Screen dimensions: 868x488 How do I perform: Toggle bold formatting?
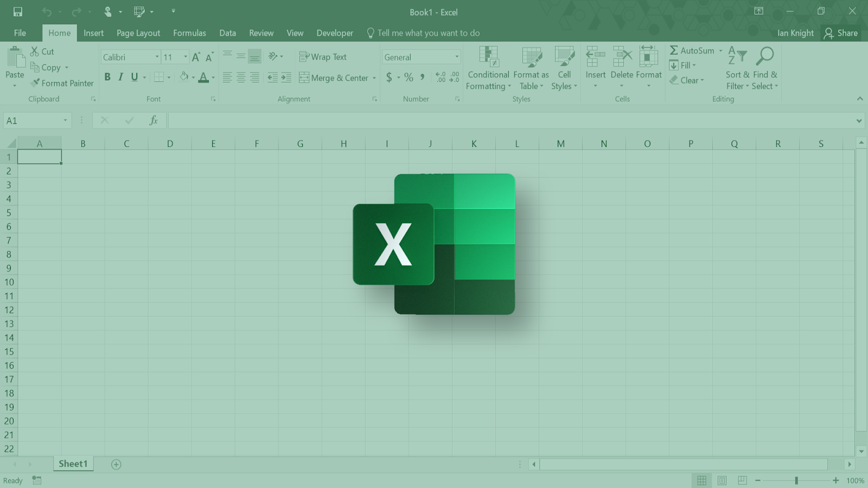coord(107,77)
